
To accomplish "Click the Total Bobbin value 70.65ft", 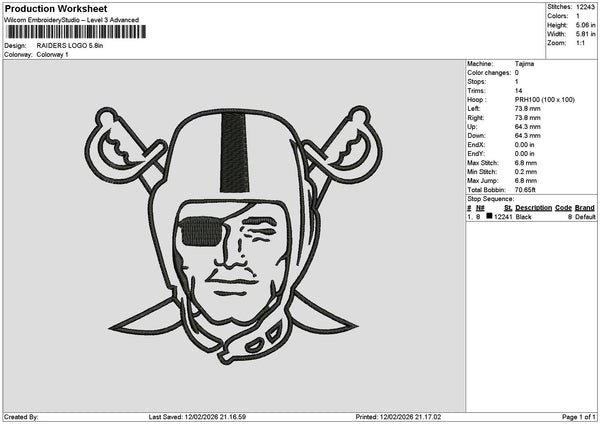I will tap(525, 190).
